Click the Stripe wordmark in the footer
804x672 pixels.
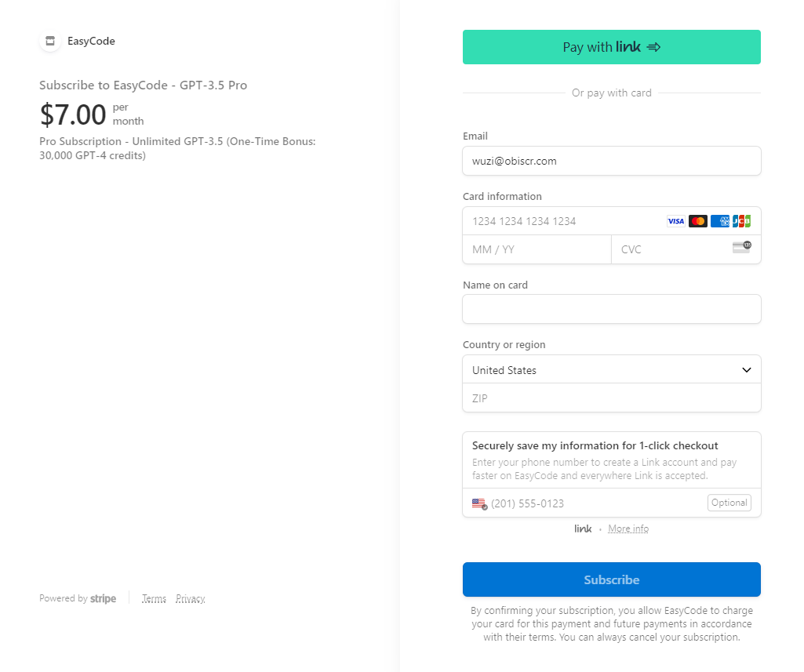pos(103,598)
